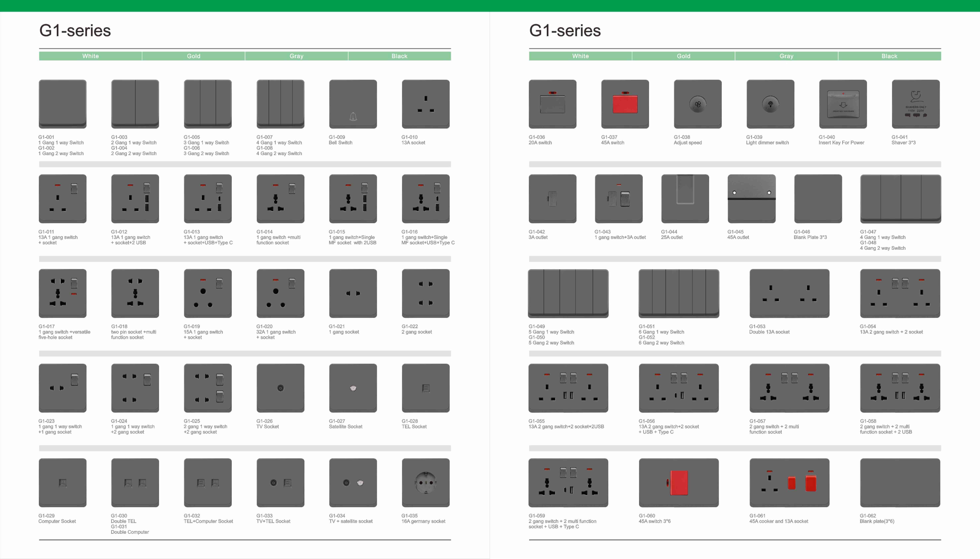Image resolution: width=980 pixels, height=559 pixels.
Task: Click the G1-054 2 gang switch socket image
Action: 900,293
